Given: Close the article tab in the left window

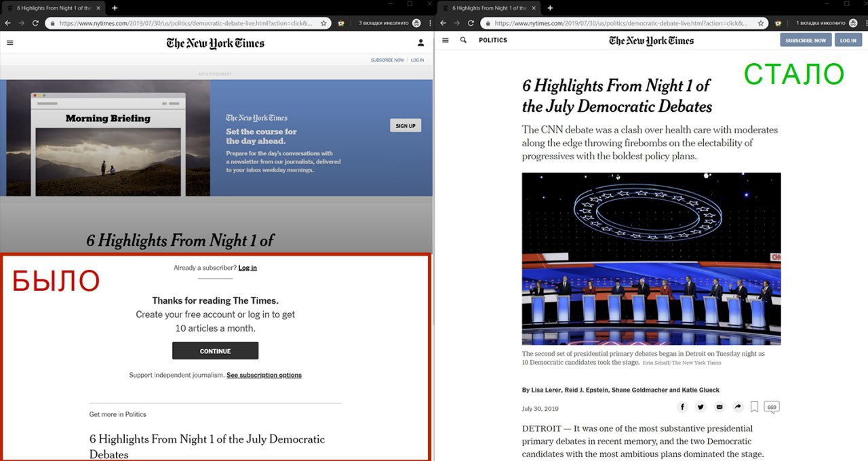Looking at the screenshot, I should click(99, 8).
